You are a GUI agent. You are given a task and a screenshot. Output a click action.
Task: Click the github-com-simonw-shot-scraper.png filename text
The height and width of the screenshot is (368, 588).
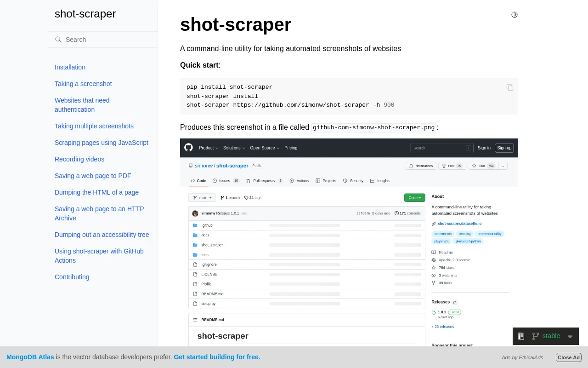pyautogui.click(x=373, y=127)
